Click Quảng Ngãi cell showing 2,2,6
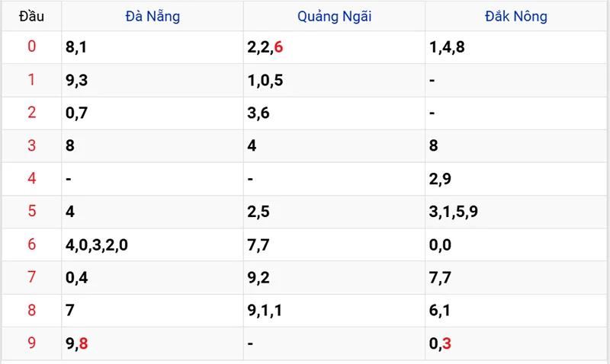610x364 pixels. tap(265, 47)
